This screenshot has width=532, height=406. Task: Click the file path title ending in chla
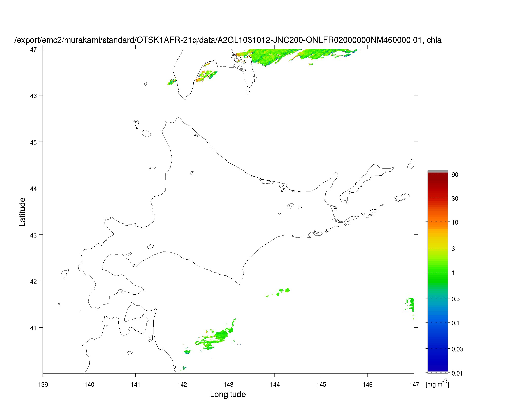pos(228,40)
